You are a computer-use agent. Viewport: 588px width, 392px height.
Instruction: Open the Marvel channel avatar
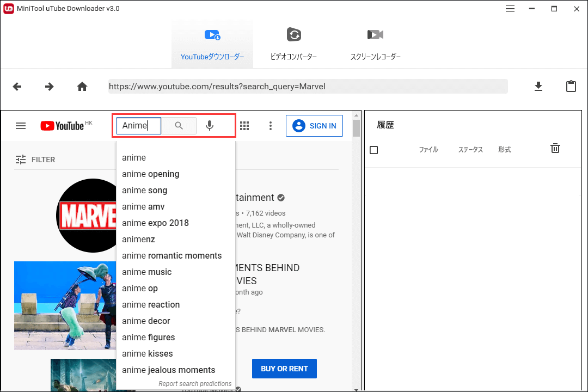pos(87,216)
